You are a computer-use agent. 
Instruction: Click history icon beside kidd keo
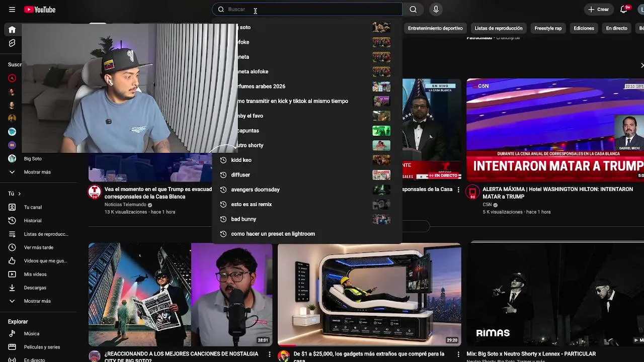[x=223, y=160]
